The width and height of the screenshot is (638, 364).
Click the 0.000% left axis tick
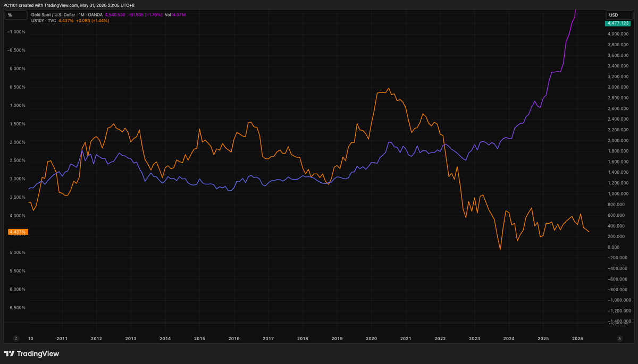click(x=18, y=69)
